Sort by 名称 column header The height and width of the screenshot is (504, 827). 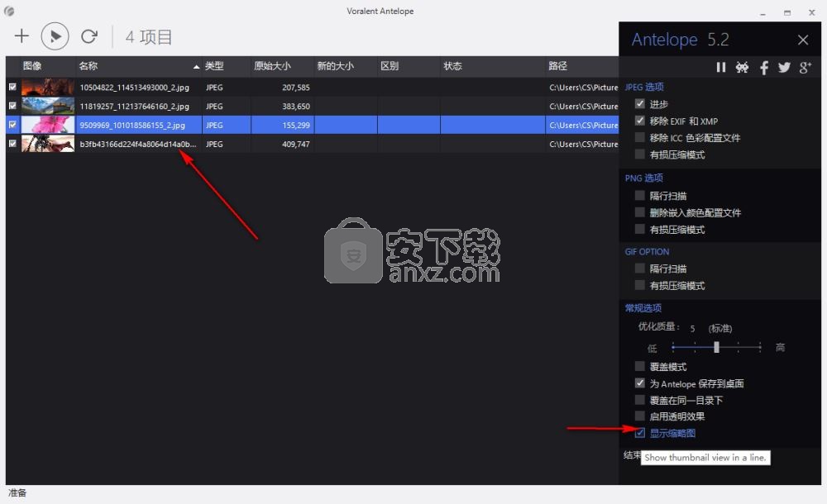[138, 66]
